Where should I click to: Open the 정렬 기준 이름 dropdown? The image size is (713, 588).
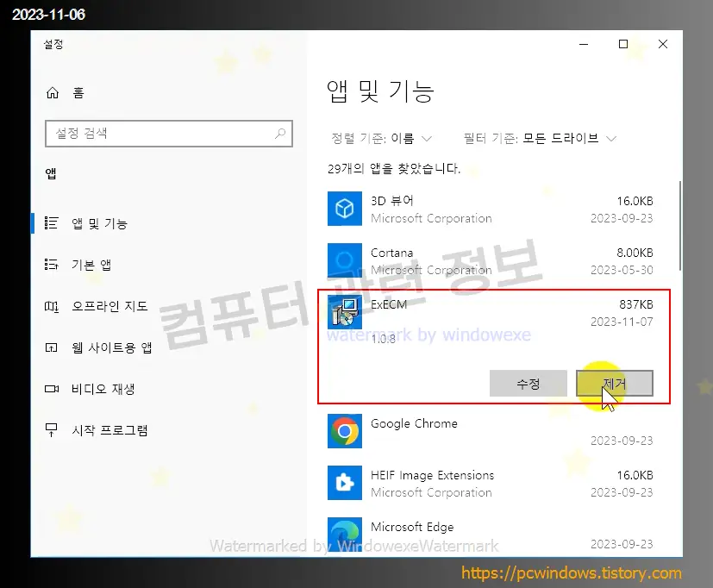pyautogui.click(x=382, y=138)
